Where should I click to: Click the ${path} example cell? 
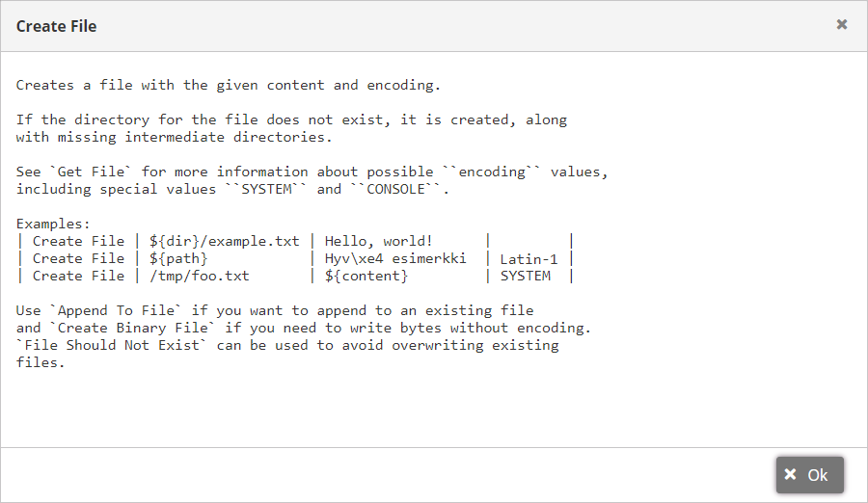178,258
